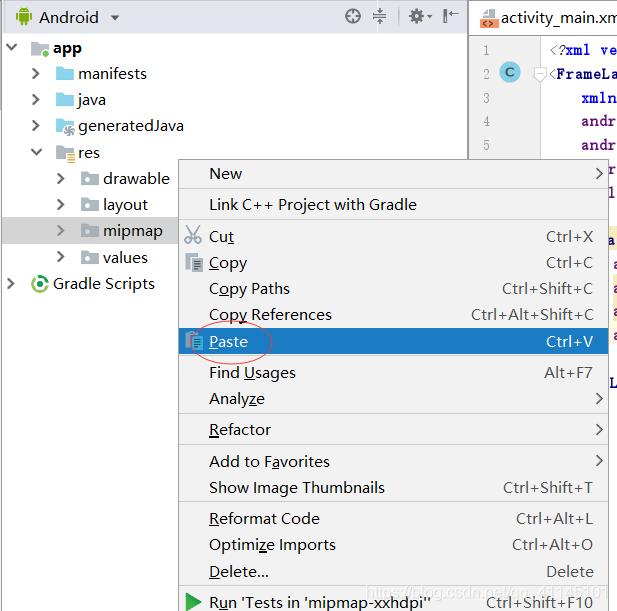Choose Copy Paths menu entry
Screen dimensions: 617x611
(393, 289)
